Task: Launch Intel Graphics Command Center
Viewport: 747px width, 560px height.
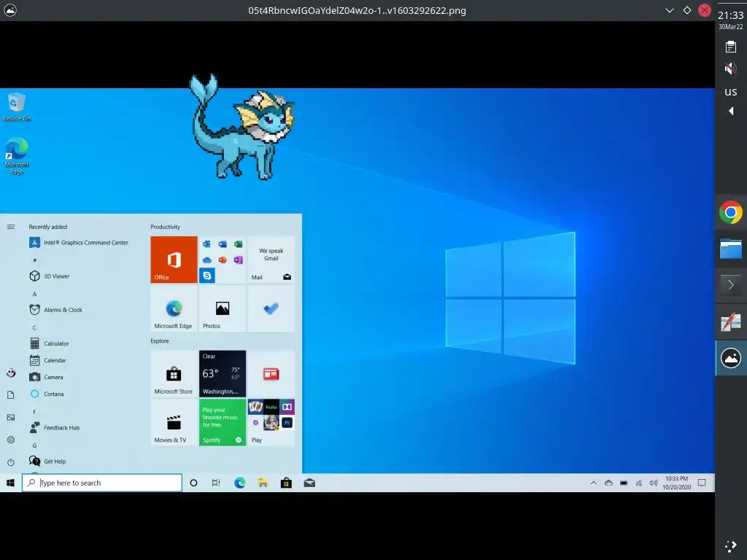Action: (79, 242)
